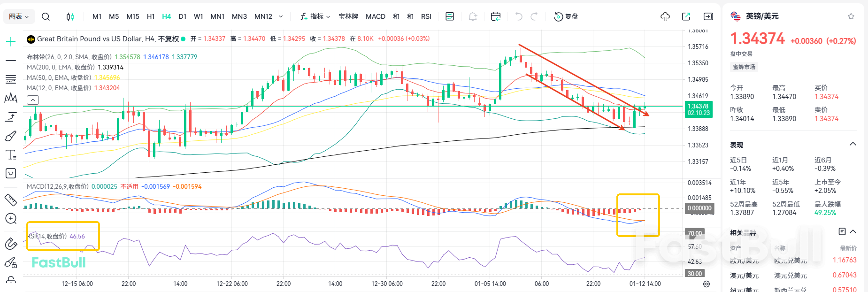The height and width of the screenshot is (292, 868).
Task: Select the M15 timeframe
Action: click(133, 16)
